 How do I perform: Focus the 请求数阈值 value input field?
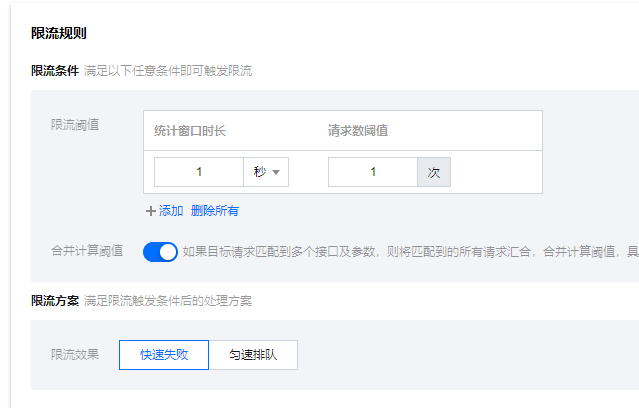click(x=373, y=172)
